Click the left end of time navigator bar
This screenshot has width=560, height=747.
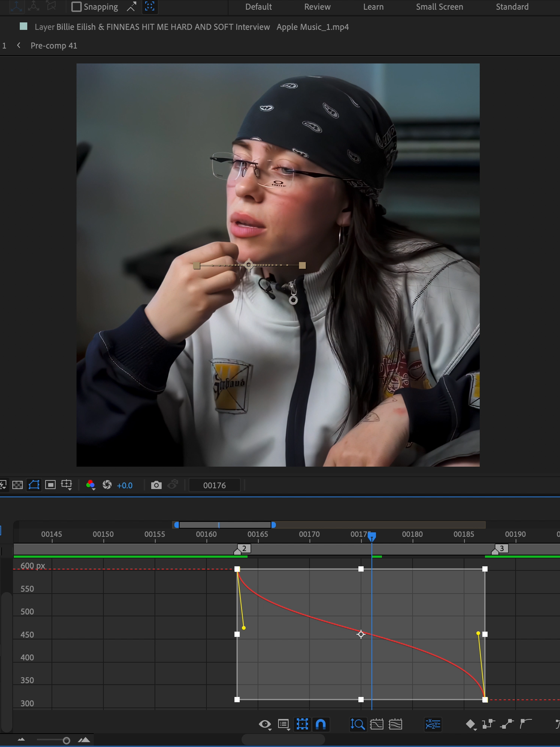click(177, 525)
